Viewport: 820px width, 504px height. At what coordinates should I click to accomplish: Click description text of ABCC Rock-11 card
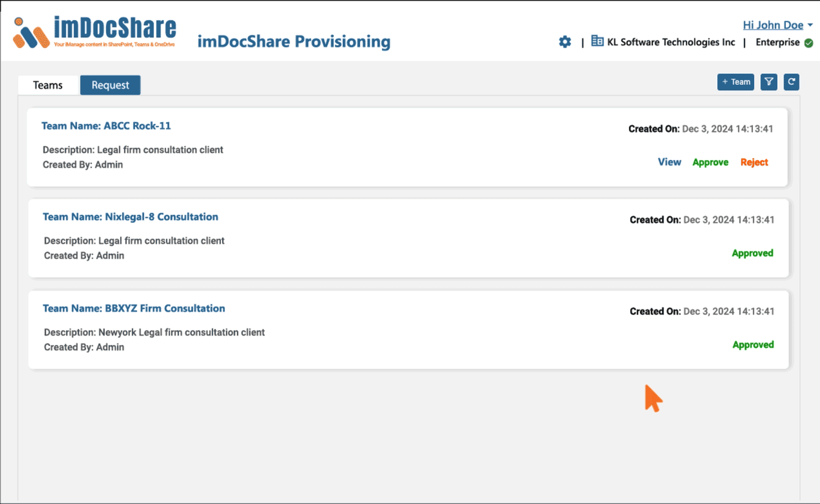click(133, 149)
